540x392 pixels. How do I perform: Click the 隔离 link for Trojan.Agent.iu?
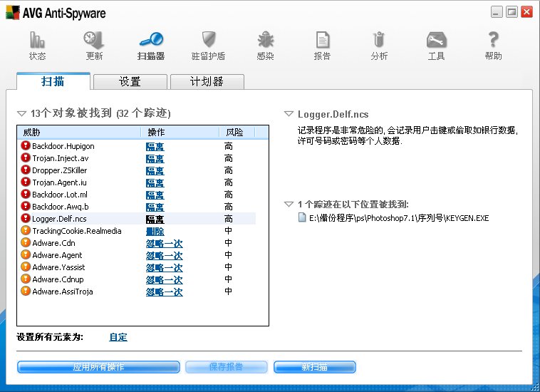(155, 183)
